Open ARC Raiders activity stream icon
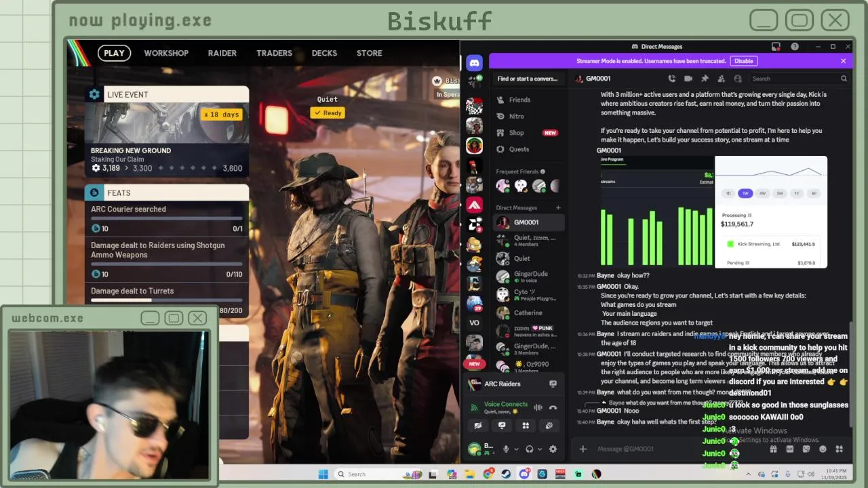This screenshot has height=488, width=868. (x=553, y=384)
